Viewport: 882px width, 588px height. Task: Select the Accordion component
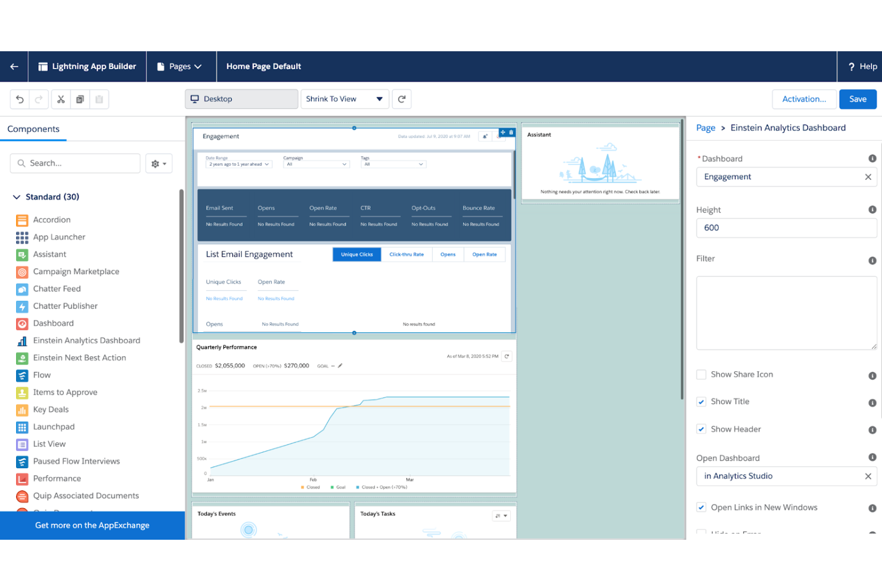[x=52, y=220]
